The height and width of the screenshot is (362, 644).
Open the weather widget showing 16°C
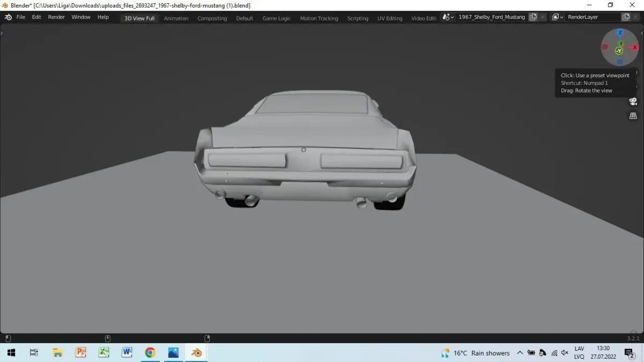pyautogui.click(x=475, y=353)
